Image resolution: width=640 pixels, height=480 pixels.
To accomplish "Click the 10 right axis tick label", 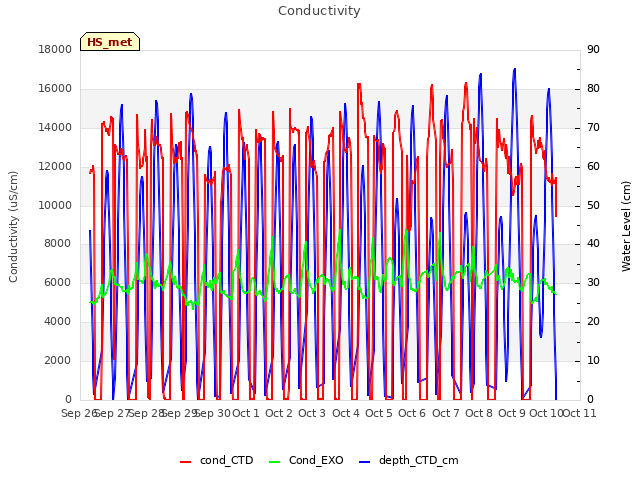I will click(593, 360).
